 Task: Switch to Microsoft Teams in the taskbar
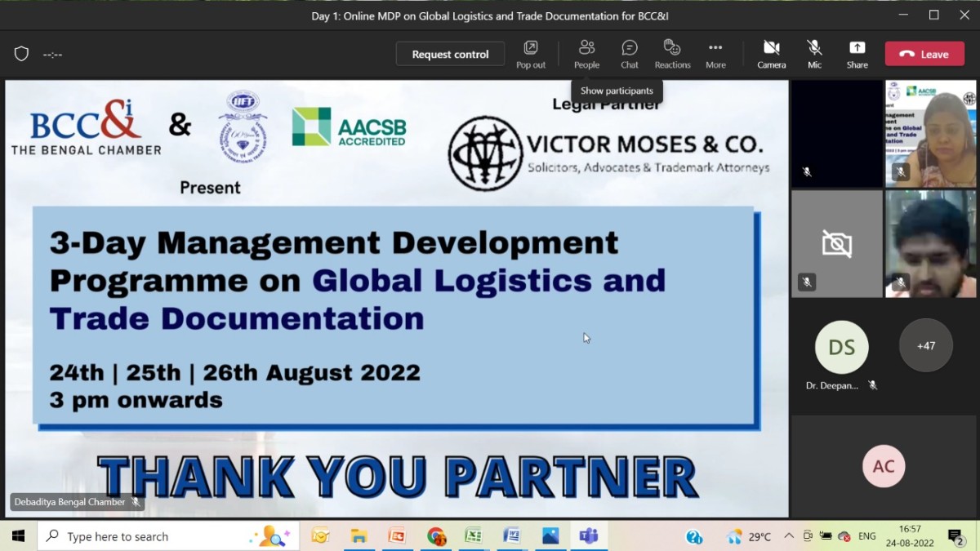pyautogui.click(x=589, y=536)
